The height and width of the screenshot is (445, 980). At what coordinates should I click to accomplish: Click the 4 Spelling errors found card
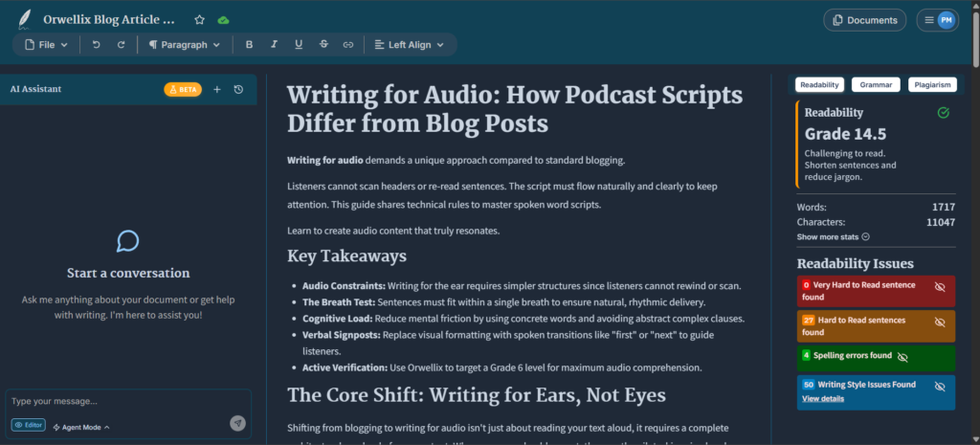[876, 358]
